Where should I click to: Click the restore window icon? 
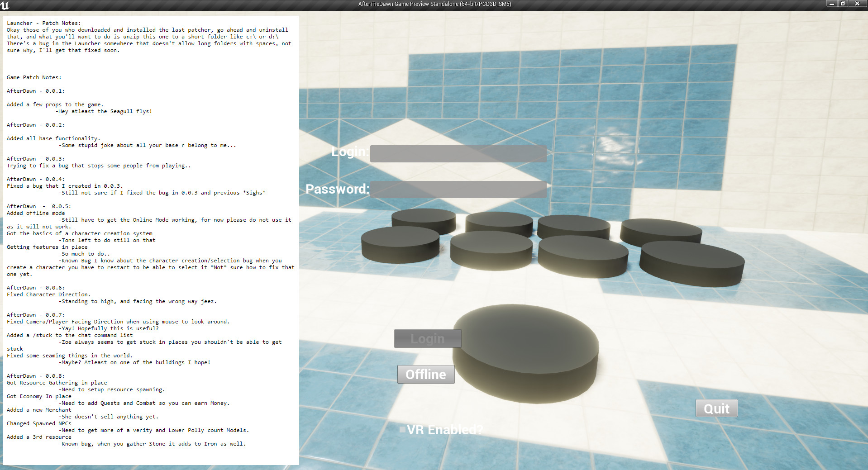(x=843, y=3)
